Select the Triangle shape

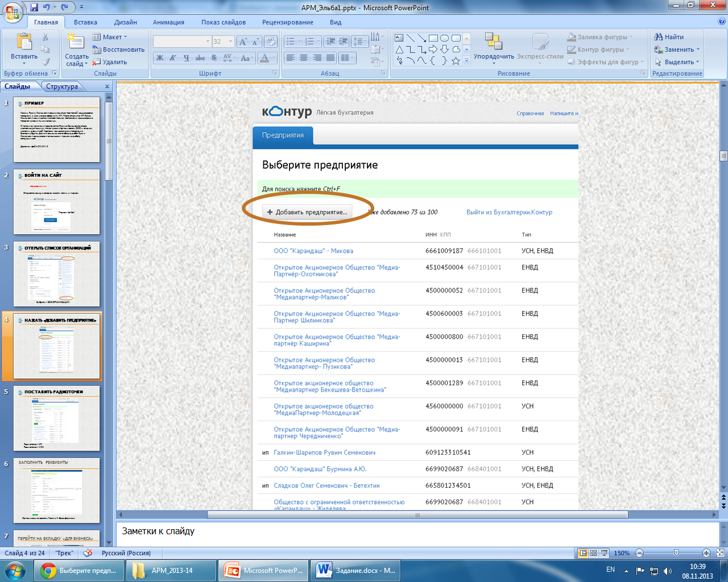(x=399, y=49)
